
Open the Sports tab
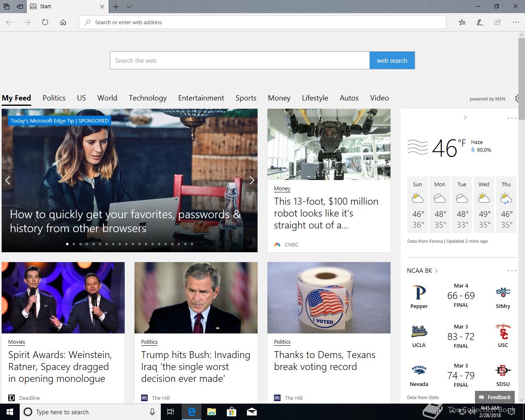point(246,98)
